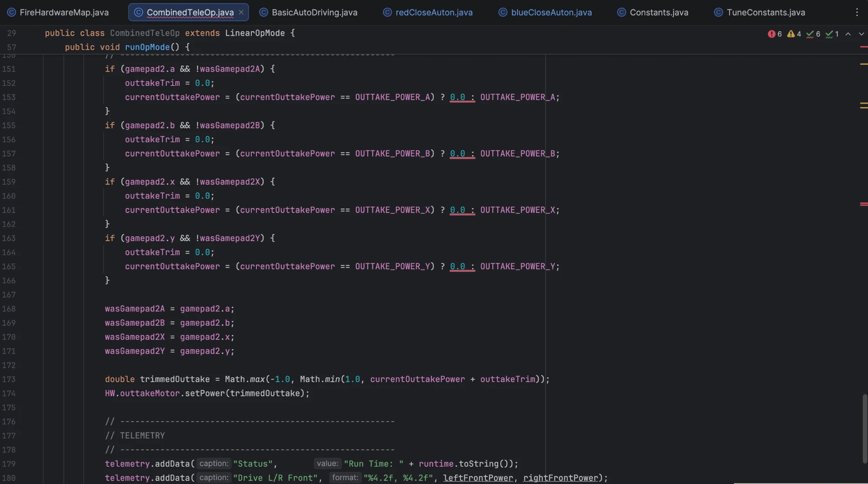Viewport: 868px width, 484px height.
Task: Click the red error stripe mark beside line 161
Action: (x=864, y=204)
